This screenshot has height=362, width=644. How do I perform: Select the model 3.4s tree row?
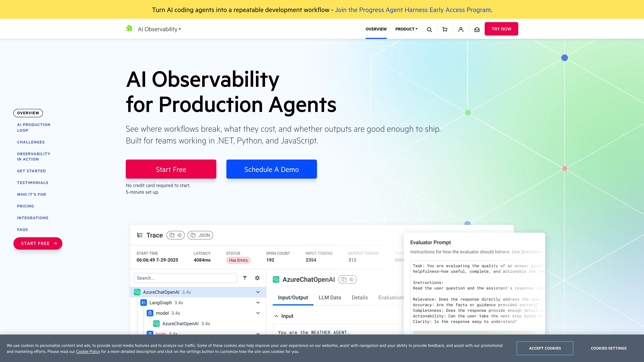click(198, 313)
